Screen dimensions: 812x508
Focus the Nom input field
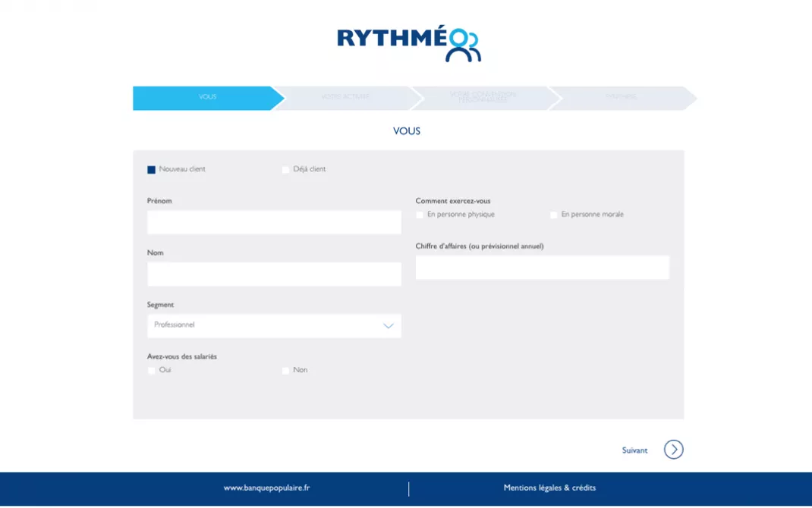coord(274,274)
